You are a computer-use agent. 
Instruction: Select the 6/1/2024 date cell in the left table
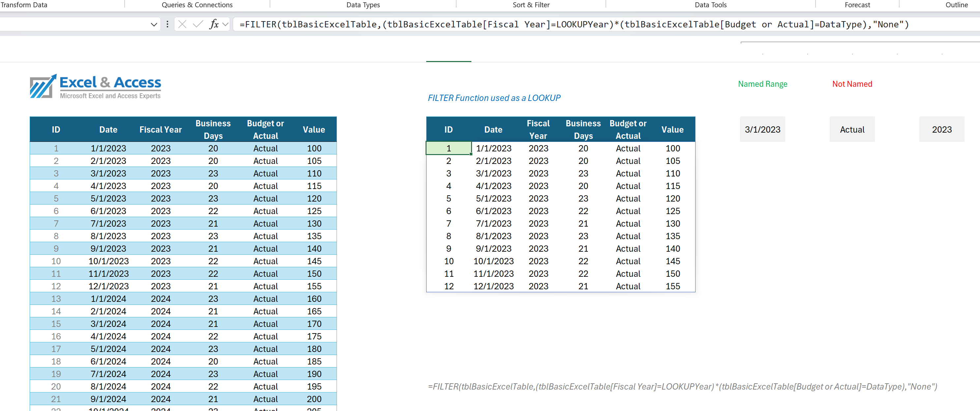point(108,362)
